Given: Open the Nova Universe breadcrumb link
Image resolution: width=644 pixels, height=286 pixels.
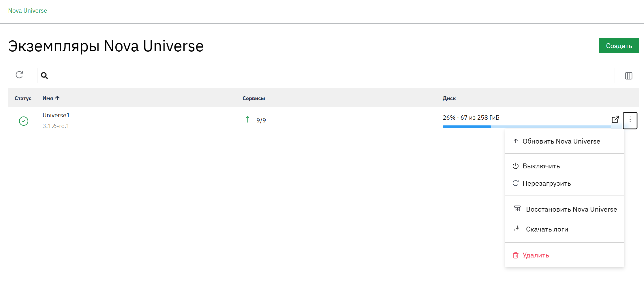Looking at the screenshot, I should (28, 11).
